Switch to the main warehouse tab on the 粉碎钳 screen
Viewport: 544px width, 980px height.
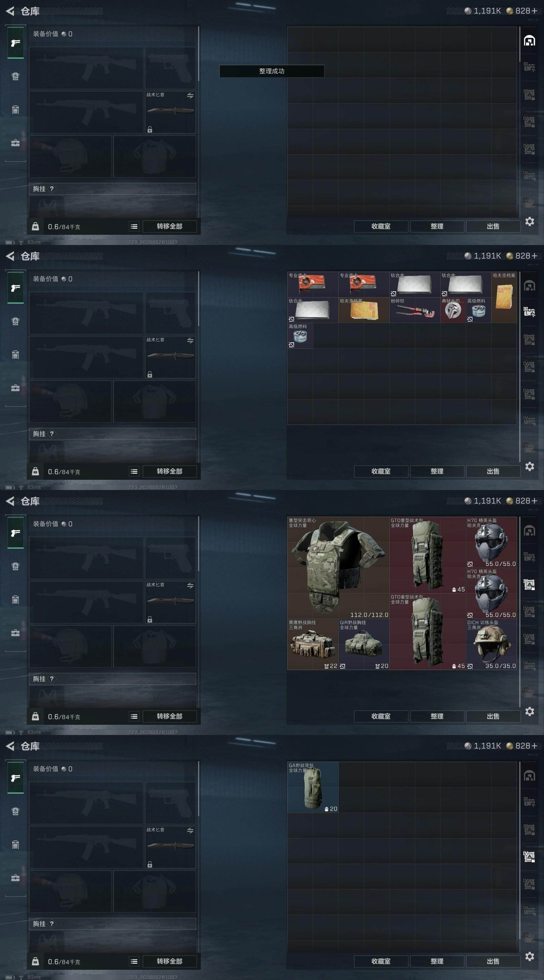[x=530, y=285]
